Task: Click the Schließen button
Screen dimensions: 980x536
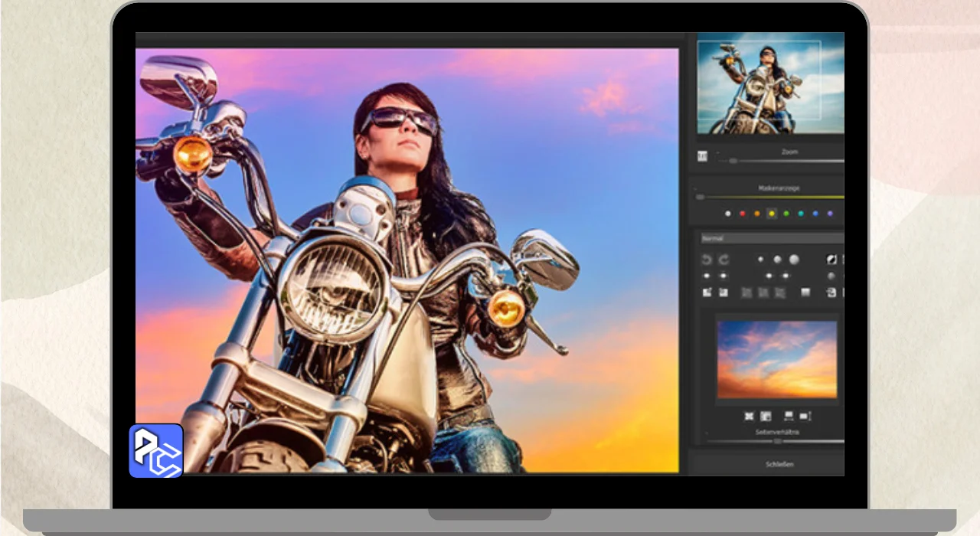Action: (779, 464)
